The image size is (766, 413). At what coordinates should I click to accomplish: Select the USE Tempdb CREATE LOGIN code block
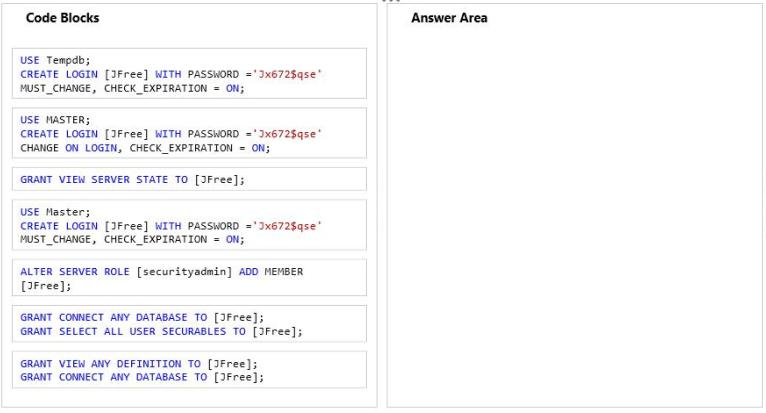pos(189,73)
